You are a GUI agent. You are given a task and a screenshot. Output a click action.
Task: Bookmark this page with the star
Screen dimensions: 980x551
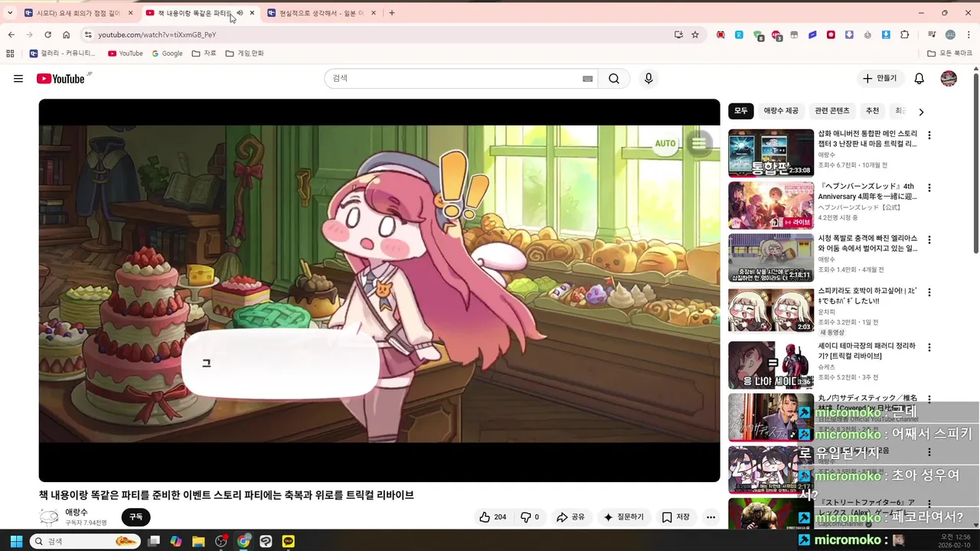(x=695, y=34)
